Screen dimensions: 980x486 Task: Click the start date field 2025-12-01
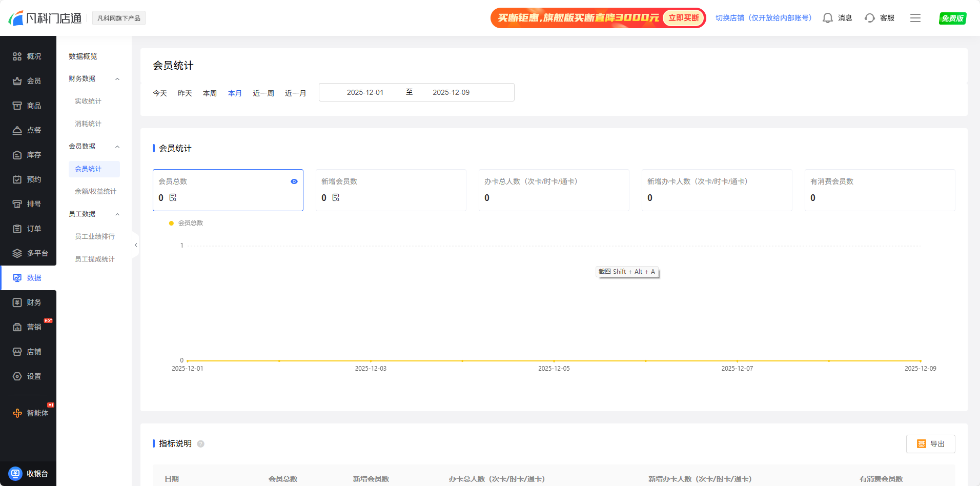tap(365, 92)
